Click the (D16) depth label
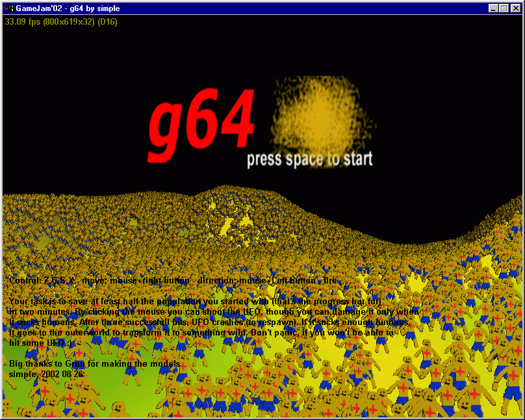This screenshot has width=525, height=420. click(107, 21)
